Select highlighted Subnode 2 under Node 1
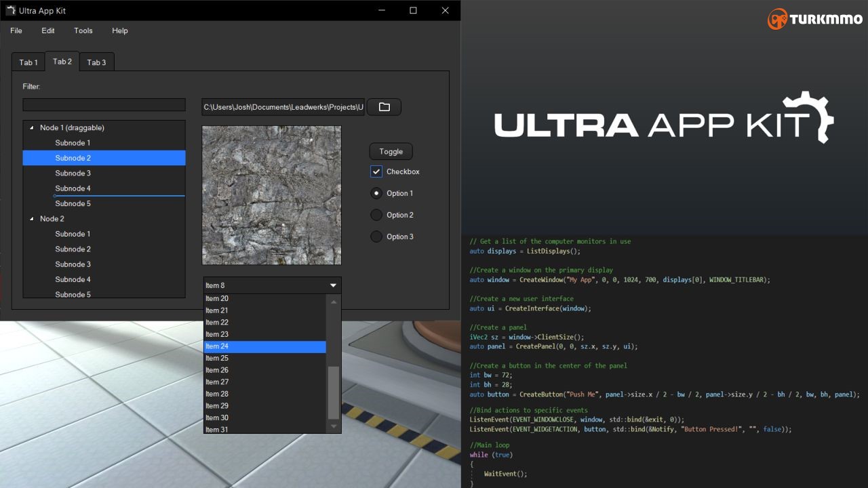868x488 pixels. (x=104, y=158)
